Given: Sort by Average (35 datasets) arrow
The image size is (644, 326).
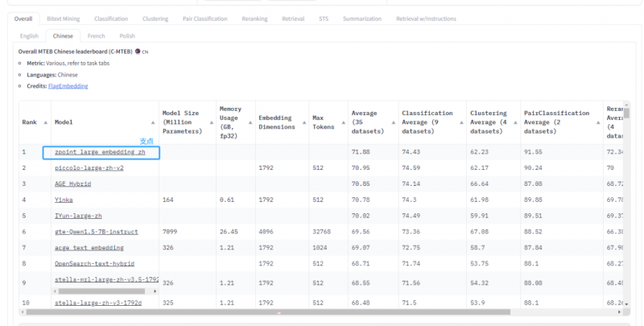Looking at the screenshot, I should point(394,122).
